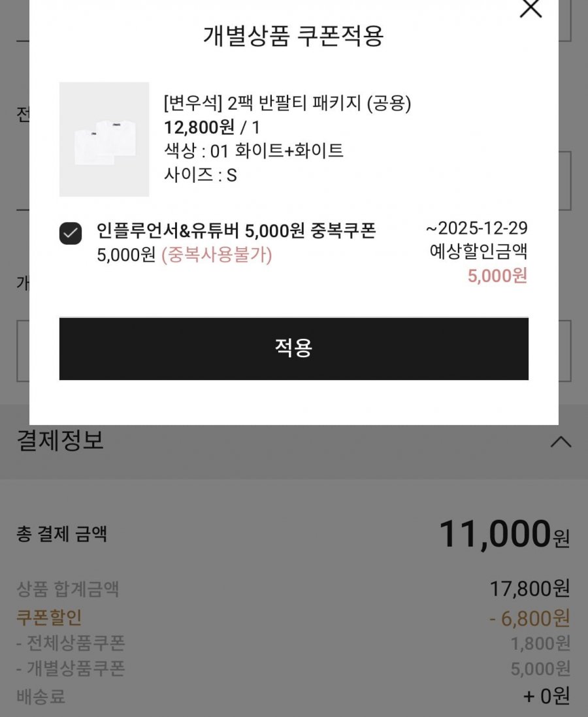This screenshot has height=717, width=588.
Task: Tap the 전체상품쿠폰 line item
Action: coord(71,643)
